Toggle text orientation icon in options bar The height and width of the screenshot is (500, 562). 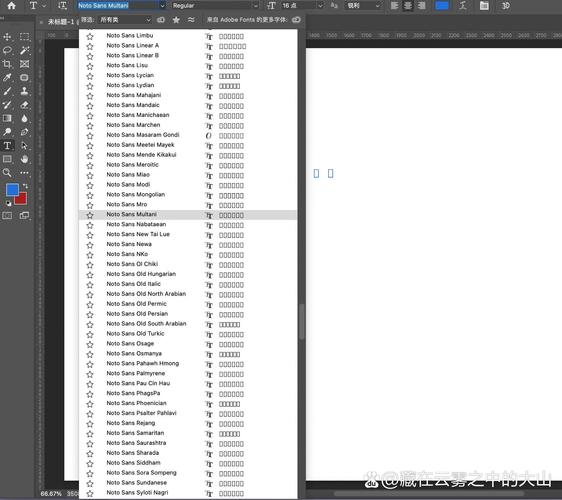(62, 6)
